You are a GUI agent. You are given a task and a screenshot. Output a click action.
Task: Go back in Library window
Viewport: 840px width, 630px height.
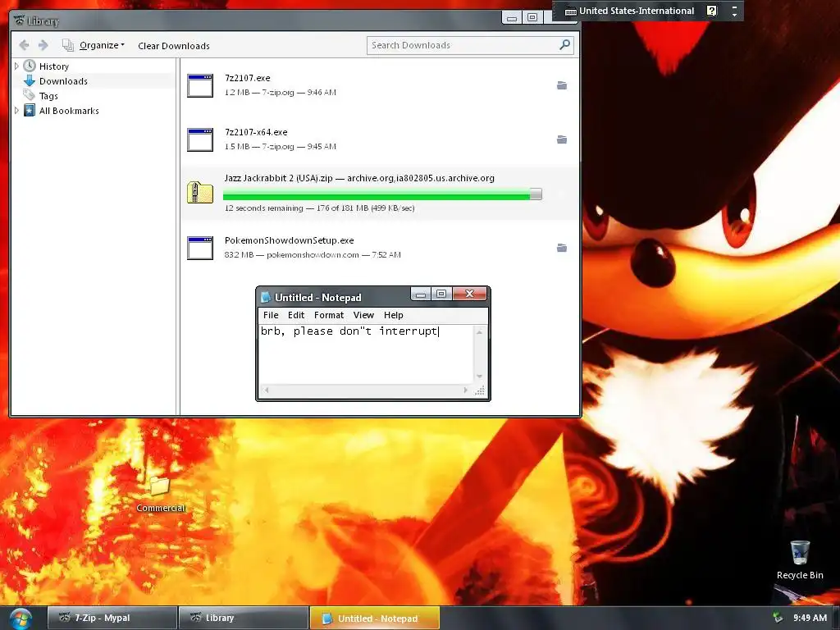pyautogui.click(x=24, y=46)
